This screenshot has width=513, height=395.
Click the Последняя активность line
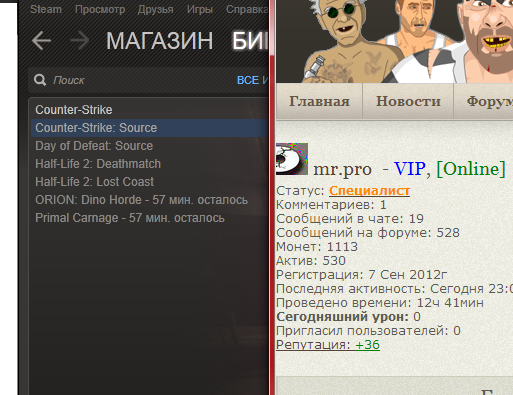394,289
